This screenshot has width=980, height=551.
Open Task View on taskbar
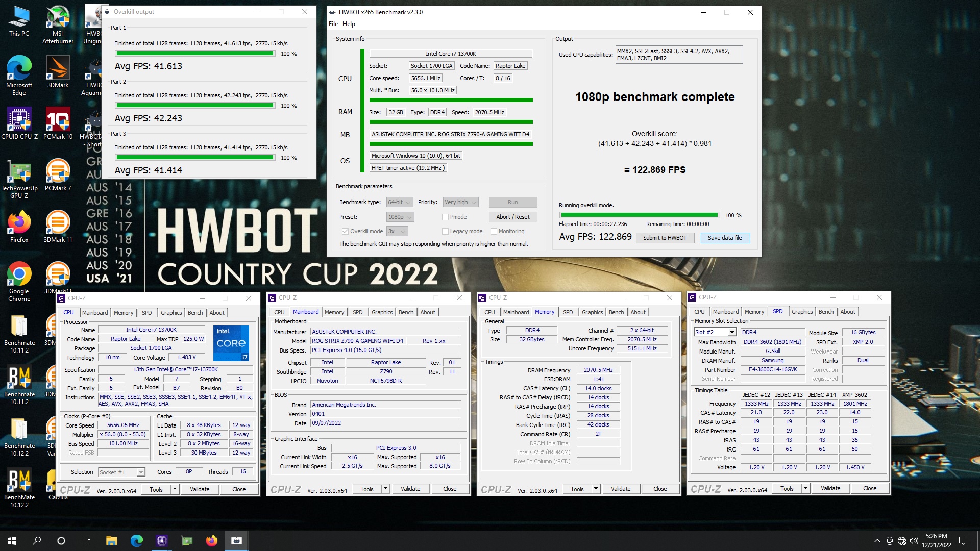(86, 541)
